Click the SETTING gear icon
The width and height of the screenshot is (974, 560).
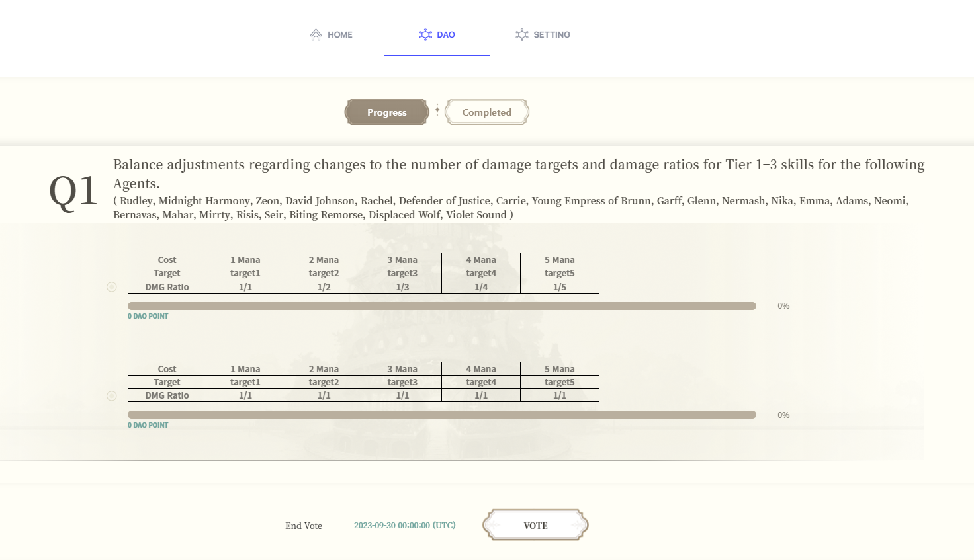(522, 35)
